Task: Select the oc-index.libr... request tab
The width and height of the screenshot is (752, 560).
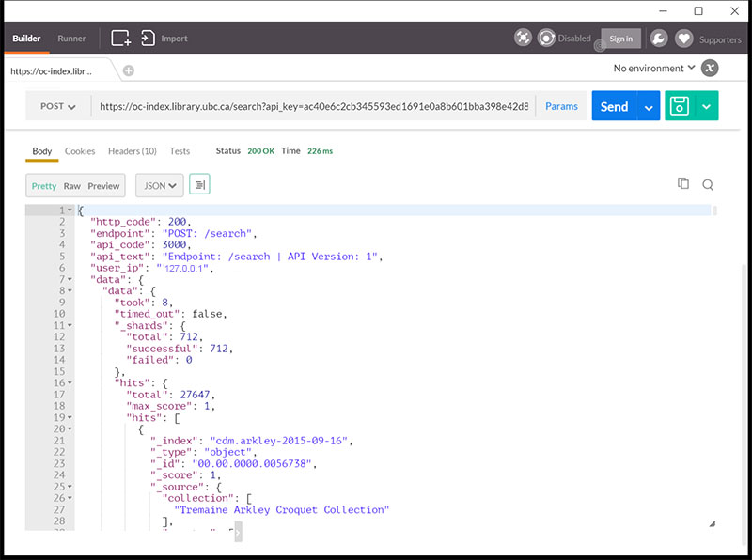Action: pos(52,71)
